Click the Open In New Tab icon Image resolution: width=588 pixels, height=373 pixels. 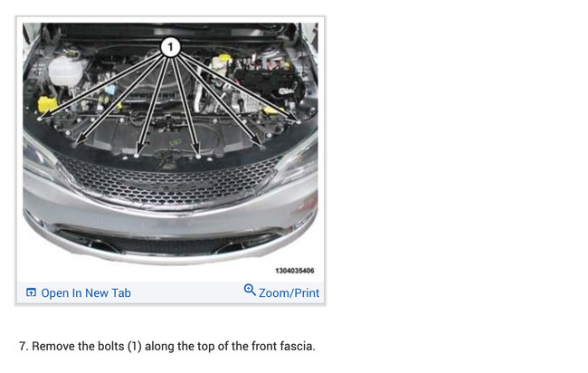point(31,292)
